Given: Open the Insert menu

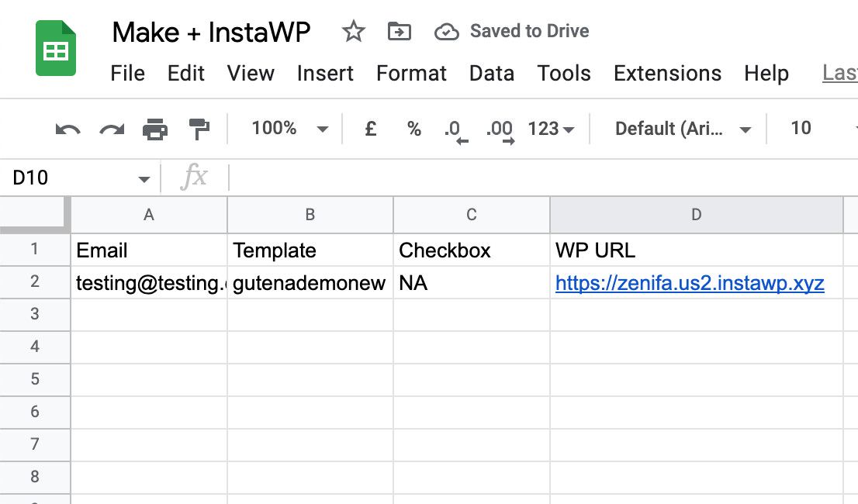Looking at the screenshot, I should point(325,73).
